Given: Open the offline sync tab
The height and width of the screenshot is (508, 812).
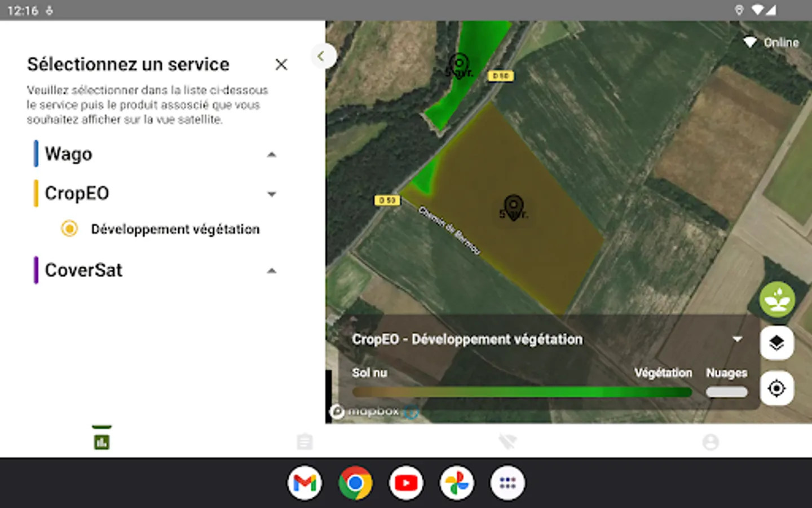Looking at the screenshot, I should (x=507, y=441).
